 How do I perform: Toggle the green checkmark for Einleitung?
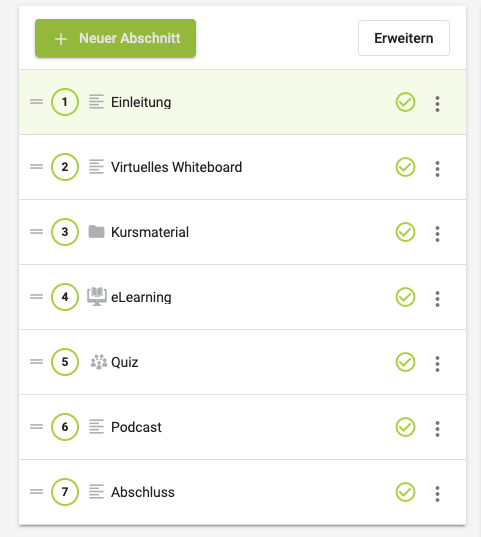(x=405, y=102)
